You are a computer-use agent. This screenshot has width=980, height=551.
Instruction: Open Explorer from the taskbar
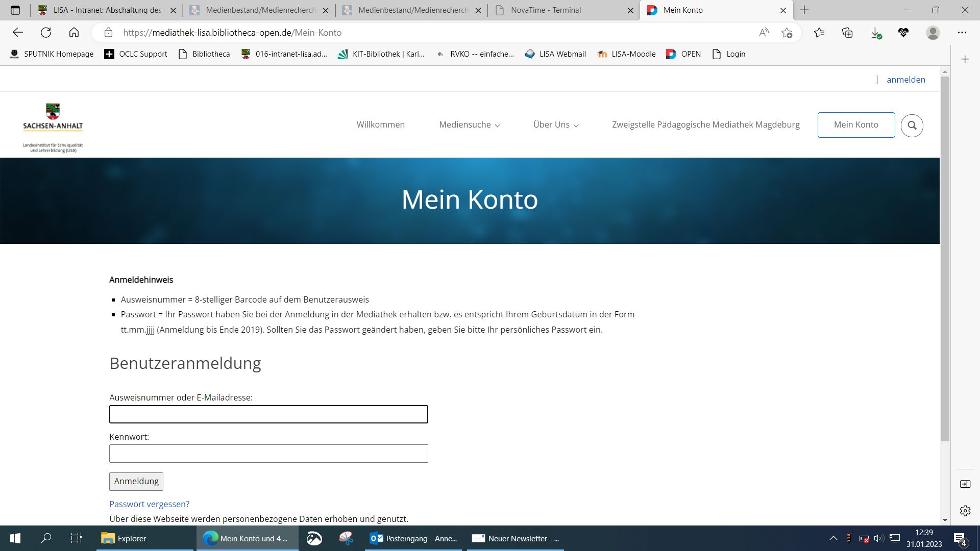point(145,538)
